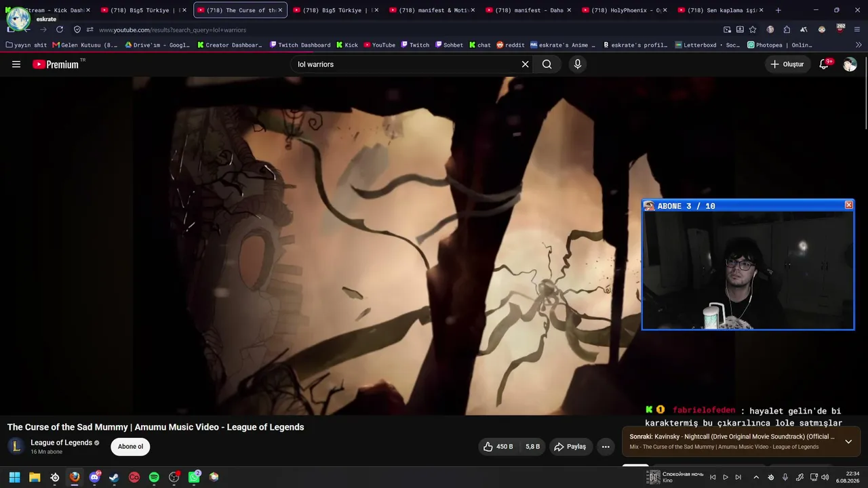Start voice search with the microphone
Viewport: 868px width, 488px height.
[578, 64]
